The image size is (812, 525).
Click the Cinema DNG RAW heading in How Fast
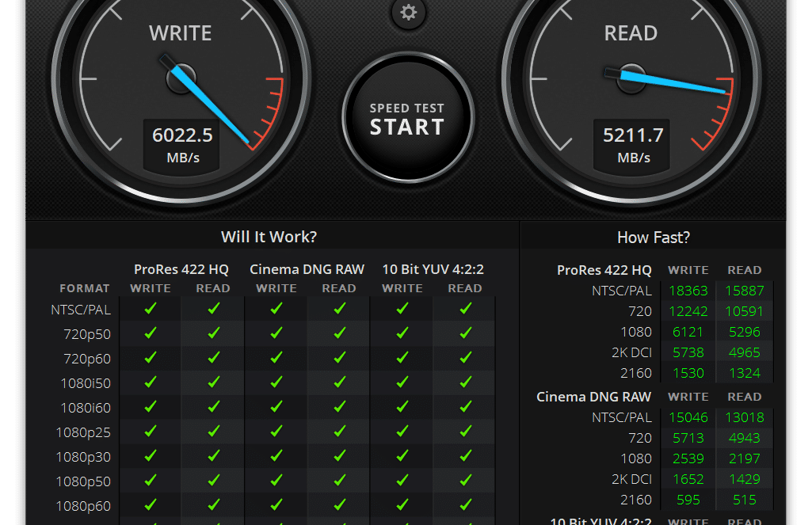[x=593, y=397]
